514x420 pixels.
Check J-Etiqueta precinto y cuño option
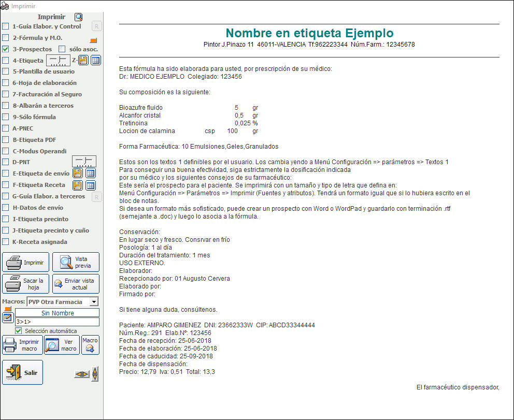[6, 230]
